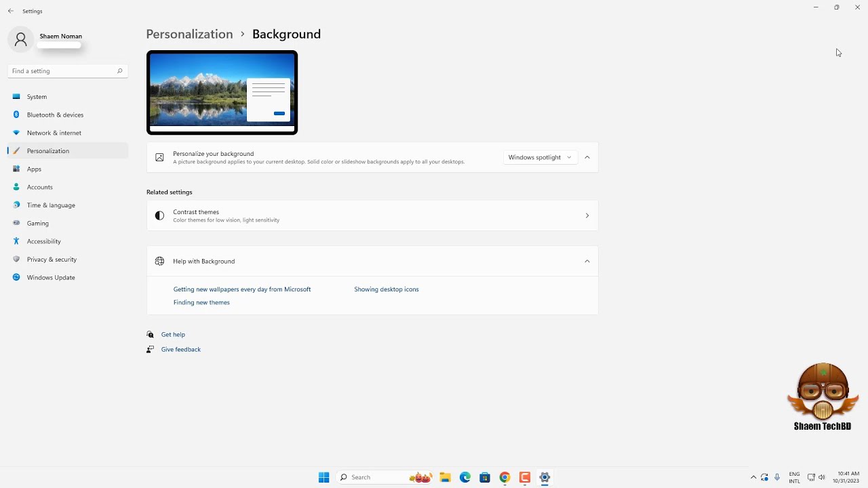Open the orange app pinned on taskbar
868x488 pixels.
524,477
